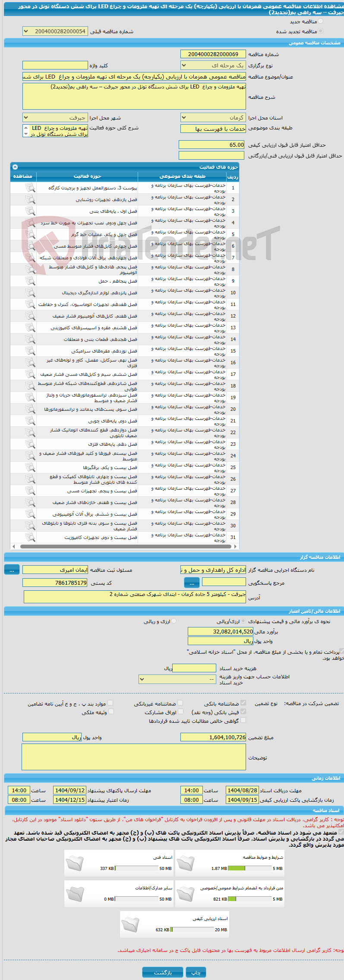This screenshot has height=980, width=344.
Task: Open view icon for activity row 28
Action: [30, 502]
